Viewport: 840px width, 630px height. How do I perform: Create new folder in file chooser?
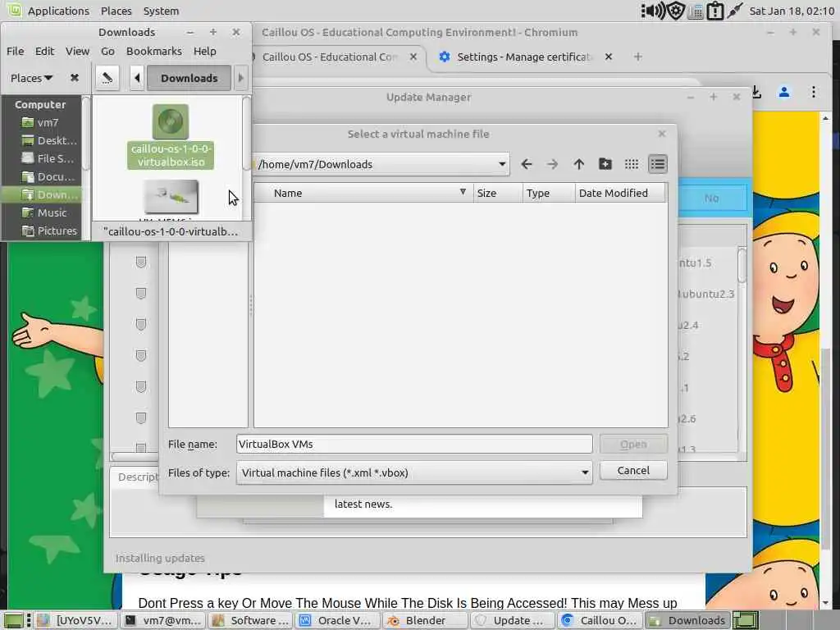click(x=605, y=164)
